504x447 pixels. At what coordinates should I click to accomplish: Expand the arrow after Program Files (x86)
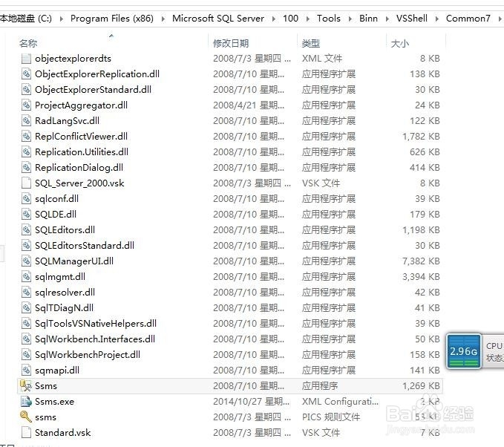[163, 19]
